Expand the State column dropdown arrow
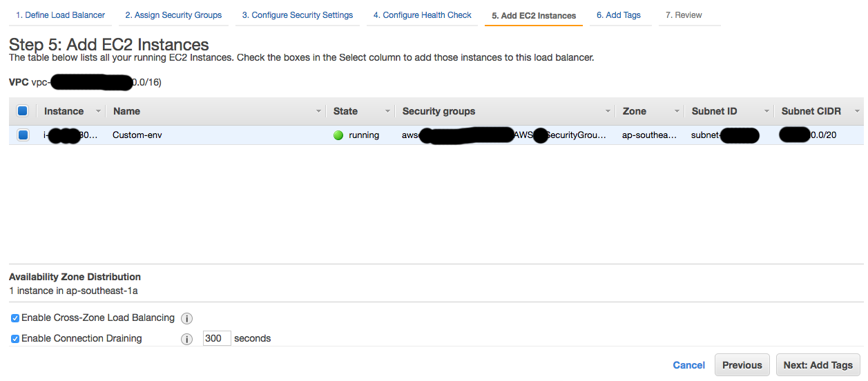This screenshot has width=868, height=381. coord(387,111)
